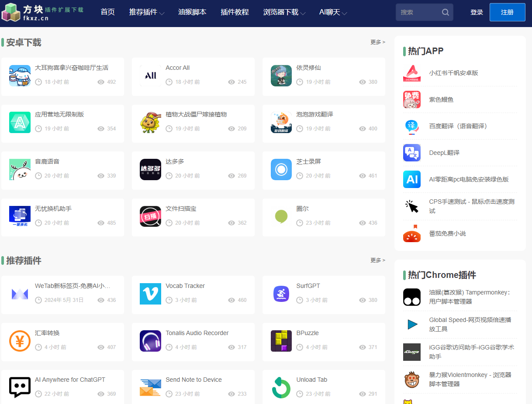Open the 小红书千帆安卓版 text link
The height and width of the screenshot is (404, 532).
[454, 73]
